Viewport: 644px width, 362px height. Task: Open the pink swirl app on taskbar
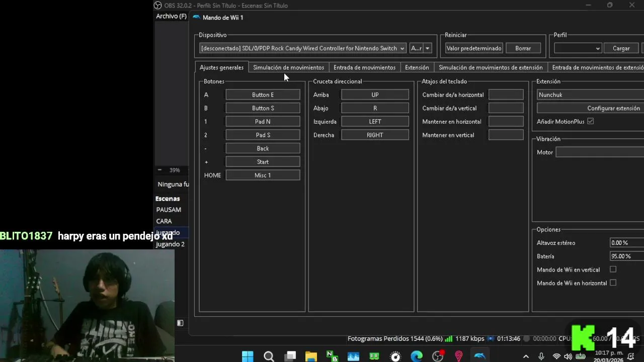458,356
